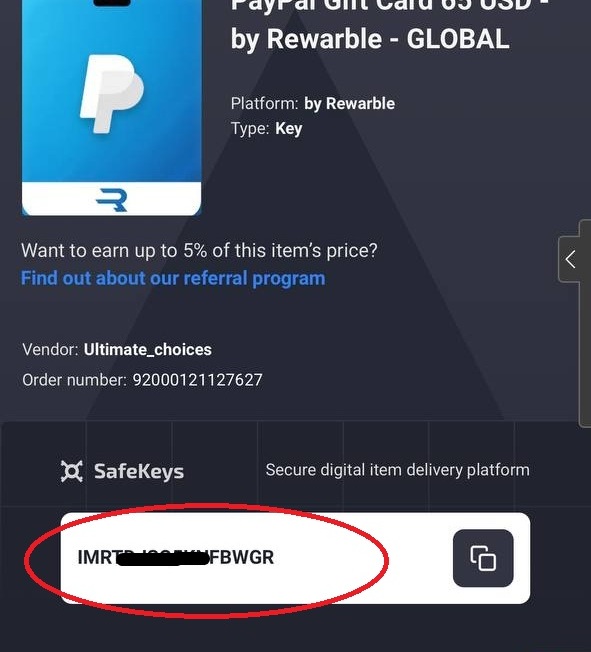Click the product title by Rewarble - GLOBAL
This screenshot has height=652, width=591.
tap(370, 40)
